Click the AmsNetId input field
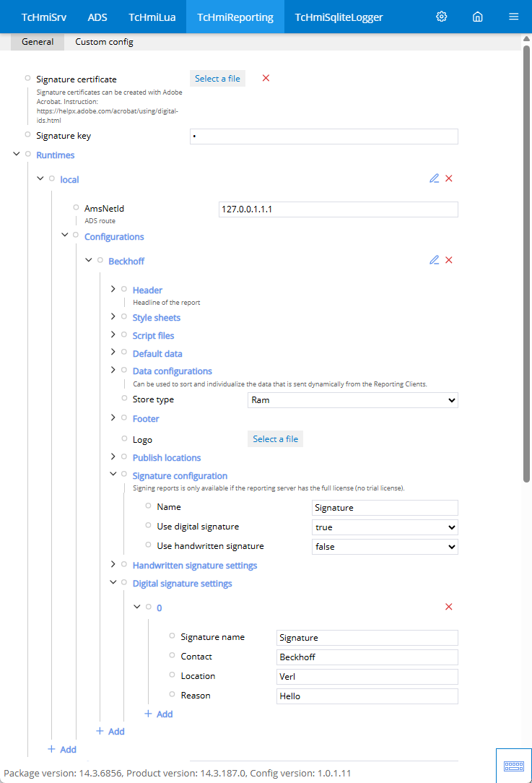The width and height of the screenshot is (532, 783). pos(338,209)
